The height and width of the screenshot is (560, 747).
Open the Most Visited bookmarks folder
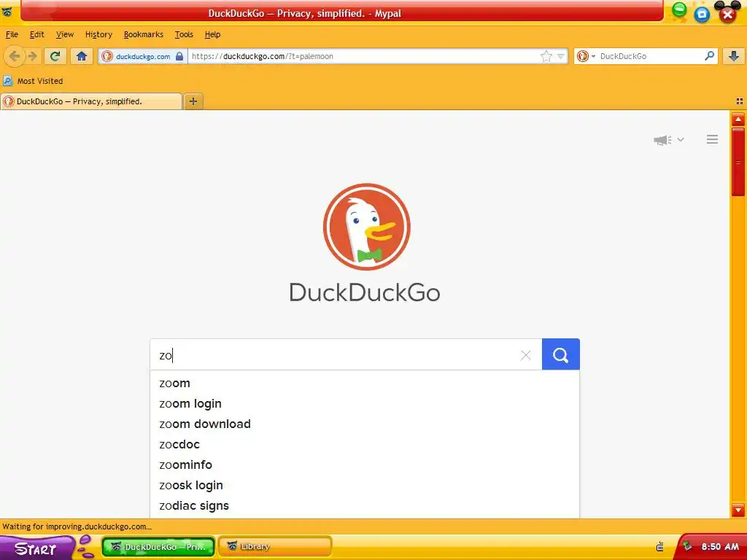(34, 81)
